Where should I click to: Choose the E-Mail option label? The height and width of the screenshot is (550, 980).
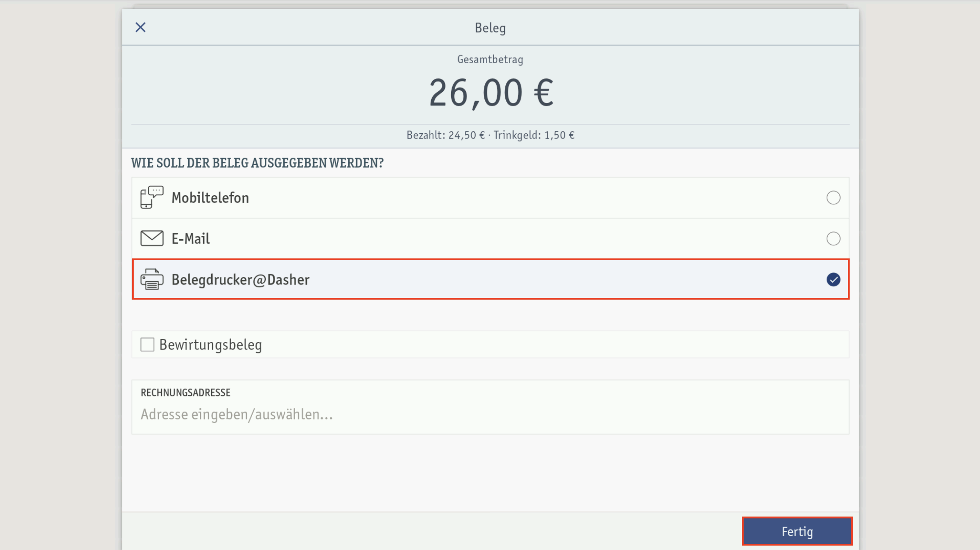(190, 239)
